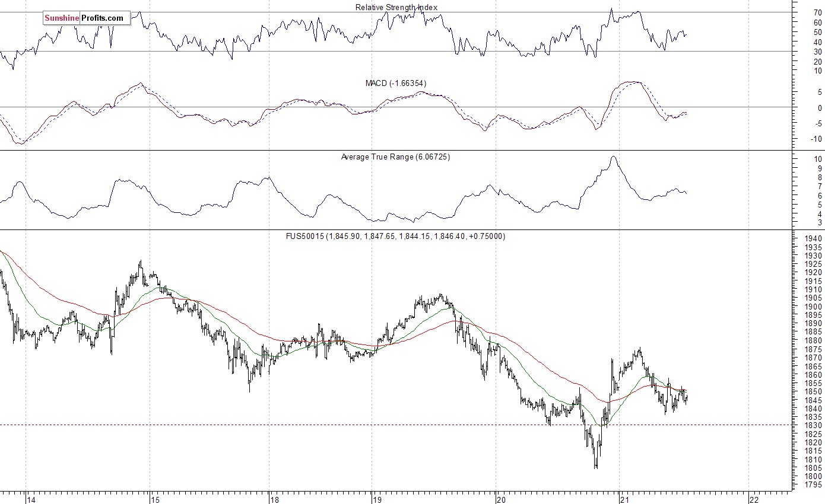825x504 pixels.
Task: Click the 1940 price axis label
Action: click(813, 238)
